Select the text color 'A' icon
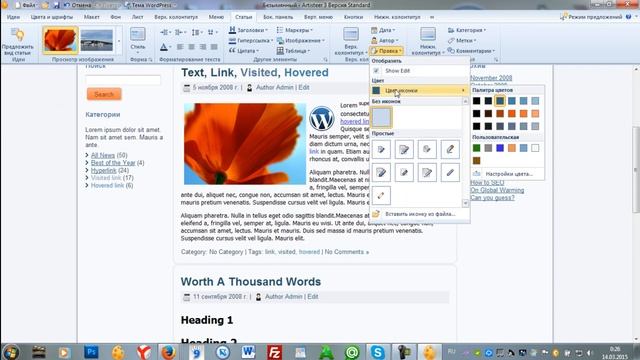 164,47
